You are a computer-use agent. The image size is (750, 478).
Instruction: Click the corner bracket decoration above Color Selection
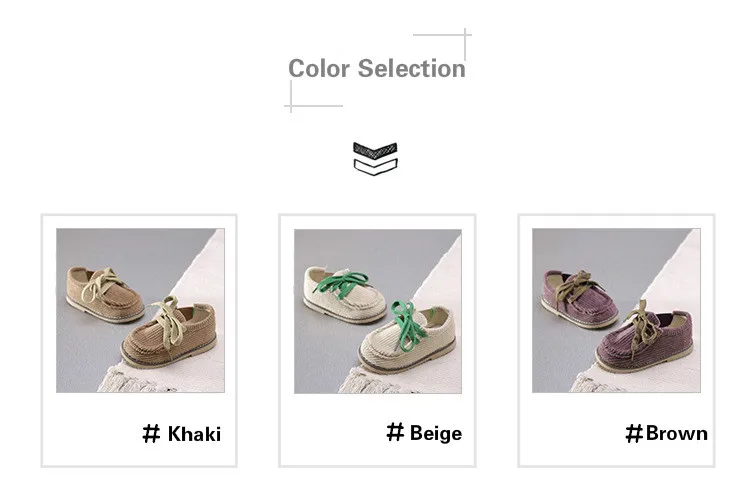[443, 44]
